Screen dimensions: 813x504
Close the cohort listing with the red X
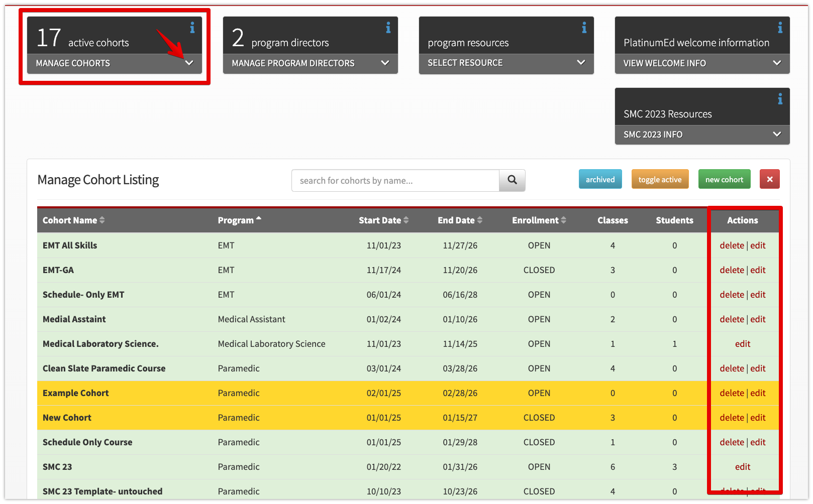click(770, 179)
